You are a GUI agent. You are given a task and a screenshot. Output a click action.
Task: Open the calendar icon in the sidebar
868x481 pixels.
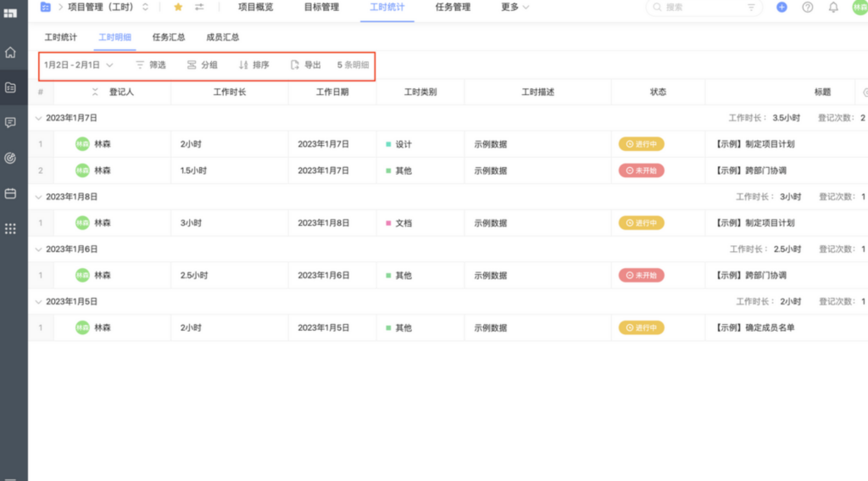coord(10,193)
